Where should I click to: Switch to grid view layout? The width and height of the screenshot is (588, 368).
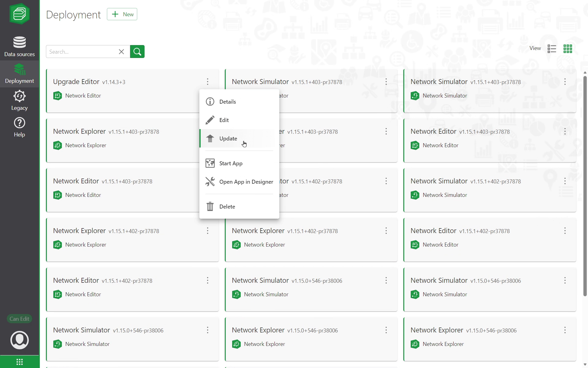tap(567, 48)
